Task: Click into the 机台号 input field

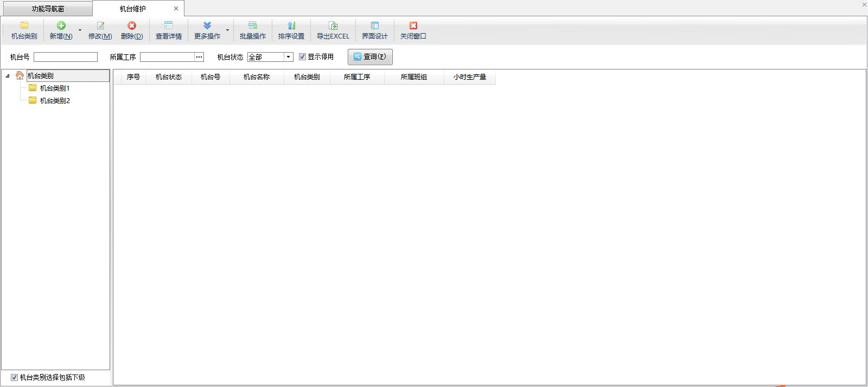Action: (66, 57)
